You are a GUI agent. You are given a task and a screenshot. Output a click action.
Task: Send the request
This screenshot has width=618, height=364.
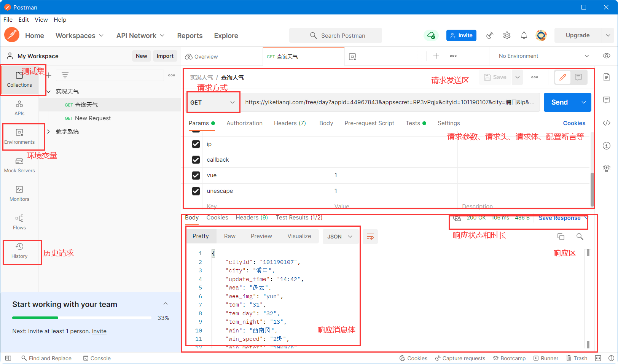coord(560,102)
